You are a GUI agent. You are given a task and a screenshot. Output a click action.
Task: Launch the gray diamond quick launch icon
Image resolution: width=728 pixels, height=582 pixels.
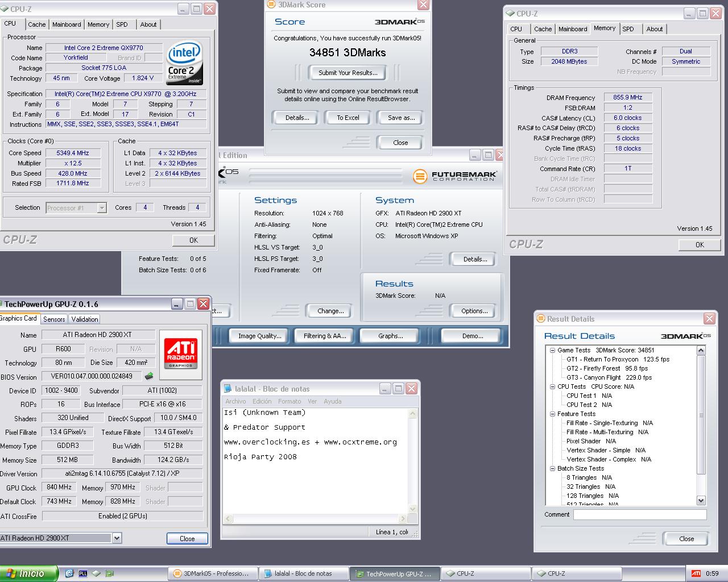click(96, 573)
